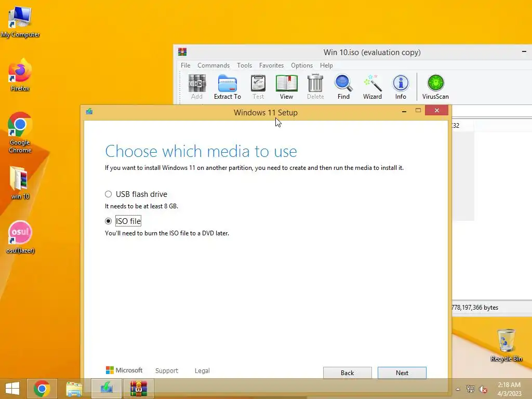Click the 'Choose which media to use' heading
The width and height of the screenshot is (532, 399).
[x=201, y=151]
